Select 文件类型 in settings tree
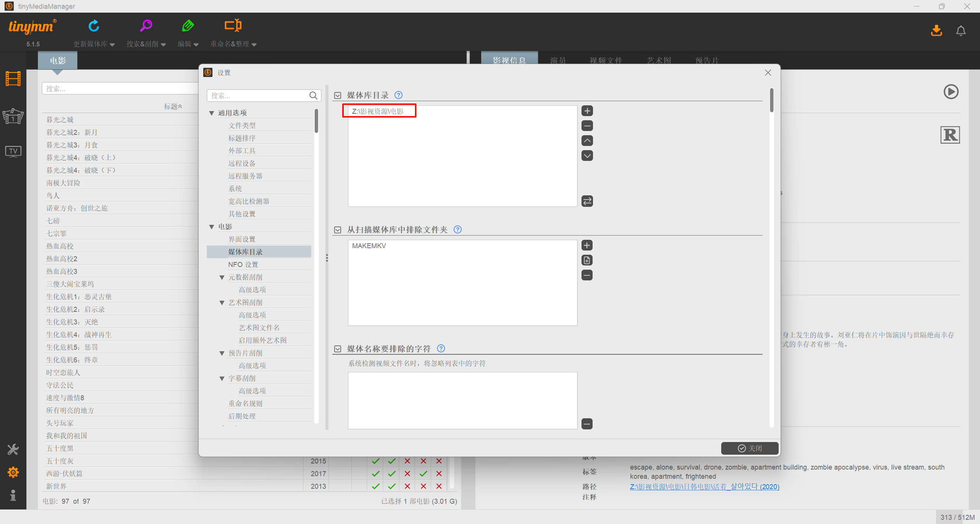This screenshot has height=524, width=980. pos(242,125)
